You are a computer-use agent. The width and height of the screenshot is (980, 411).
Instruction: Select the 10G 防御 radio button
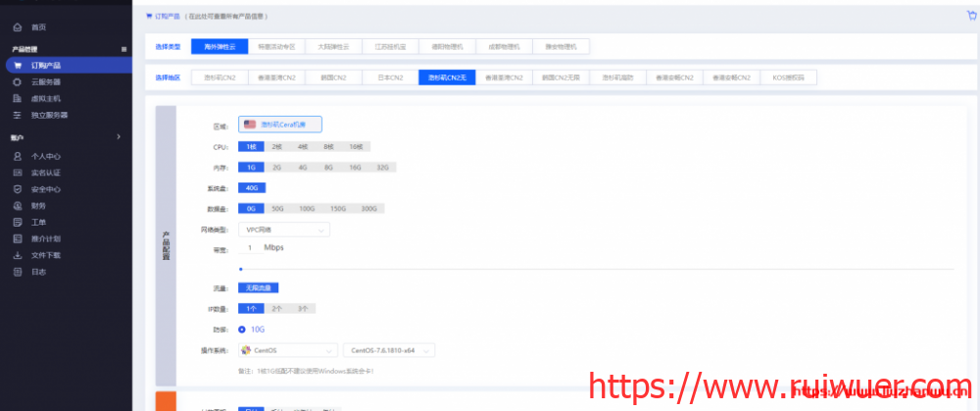pos(242,330)
